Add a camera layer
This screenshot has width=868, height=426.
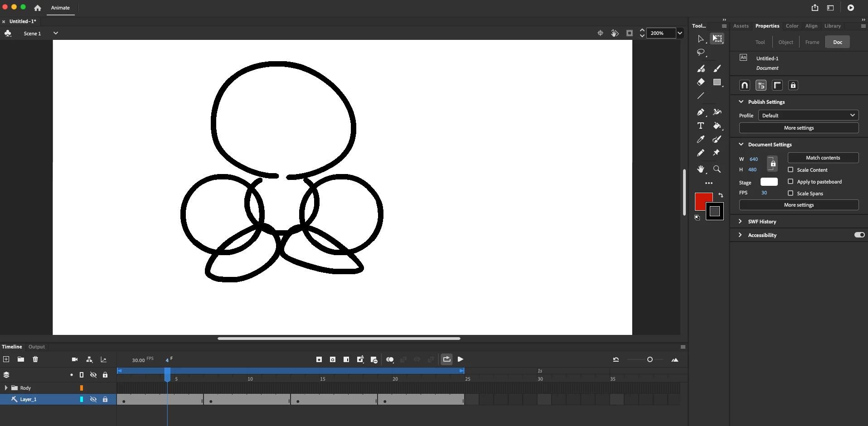(x=75, y=359)
